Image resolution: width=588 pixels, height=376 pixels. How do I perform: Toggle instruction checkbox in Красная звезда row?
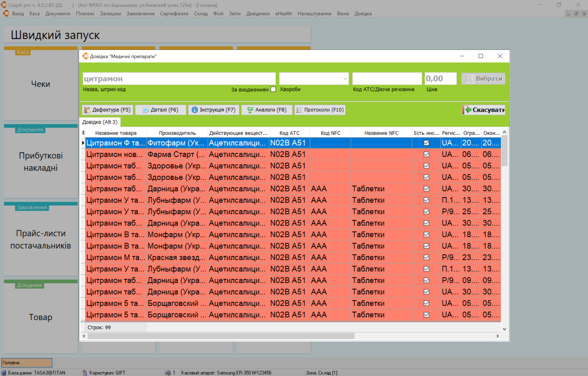[x=426, y=257]
